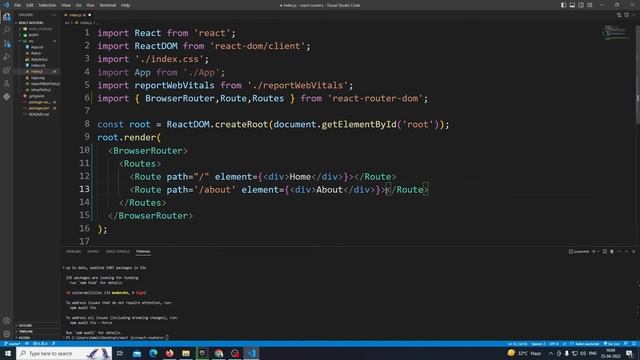Screen dimensions: 640x360
Task: Open Run and Debug view
Action: coord(7,57)
